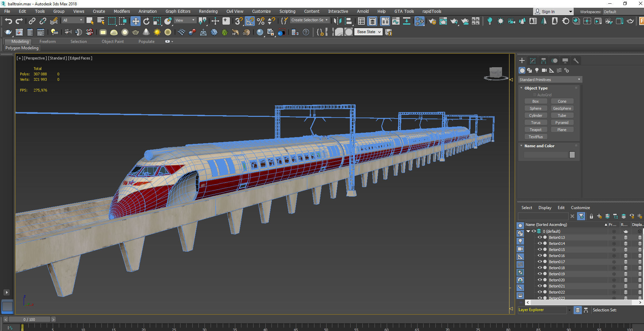Open the Layer Explorer Customize menu
Image resolution: width=644 pixels, height=331 pixels.
click(580, 208)
